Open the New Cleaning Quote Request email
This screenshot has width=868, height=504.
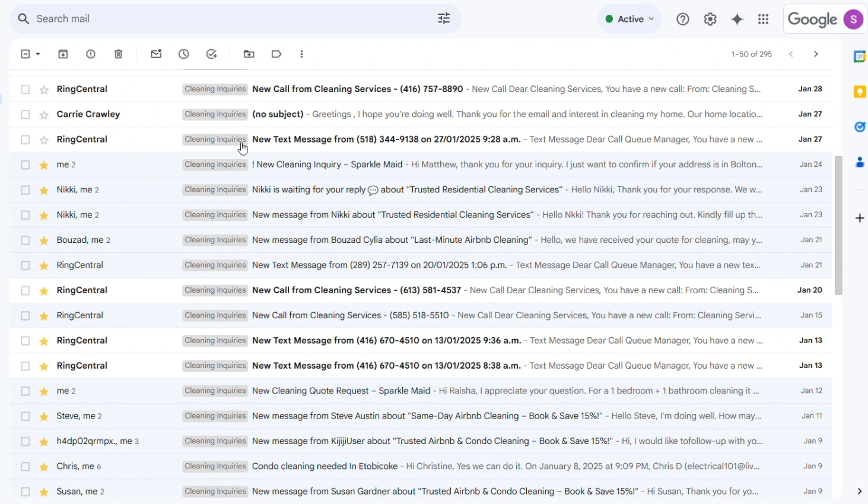click(x=421, y=391)
